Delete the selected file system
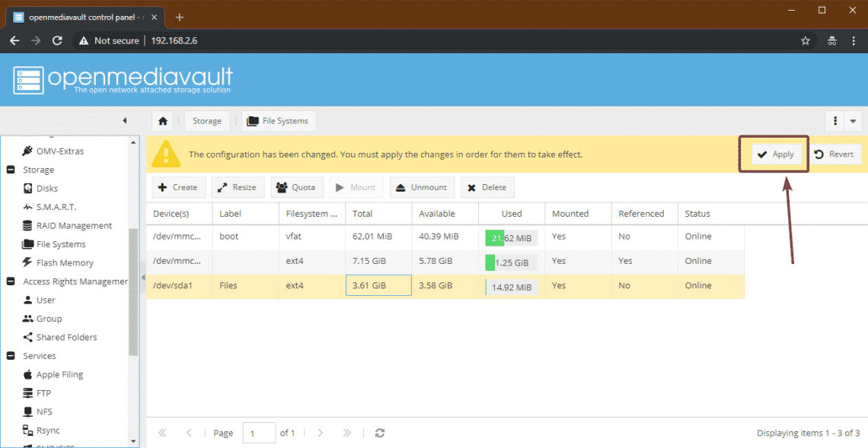868x448 pixels. [487, 188]
